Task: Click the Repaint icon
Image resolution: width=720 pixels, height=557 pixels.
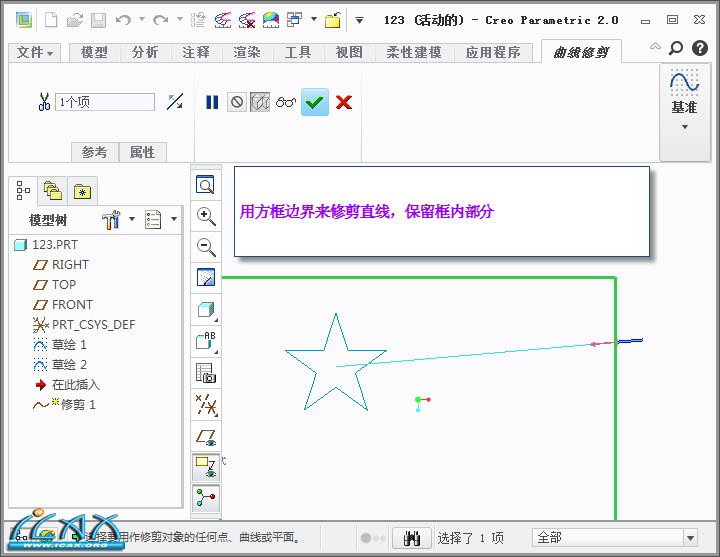Action: pyautogui.click(x=206, y=278)
